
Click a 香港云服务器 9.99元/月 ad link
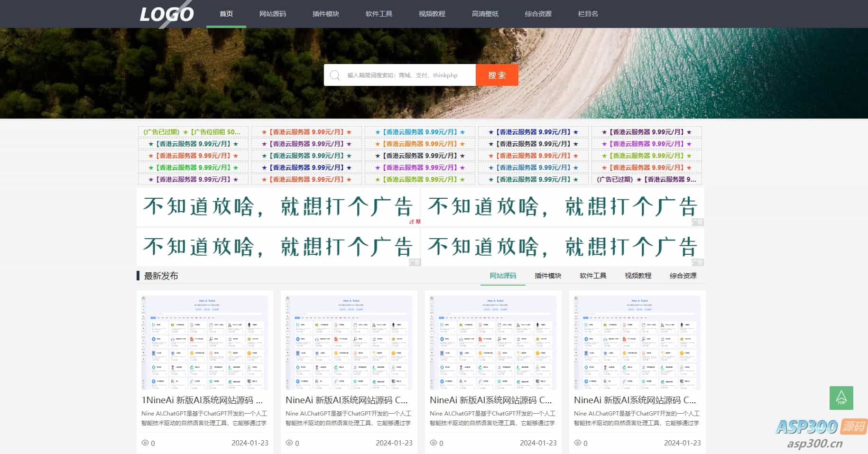(306, 132)
